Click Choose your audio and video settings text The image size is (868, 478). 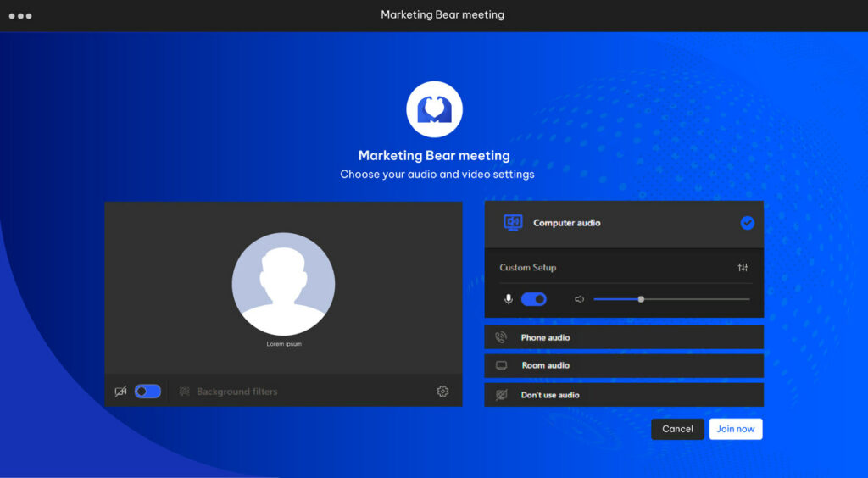click(x=437, y=175)
